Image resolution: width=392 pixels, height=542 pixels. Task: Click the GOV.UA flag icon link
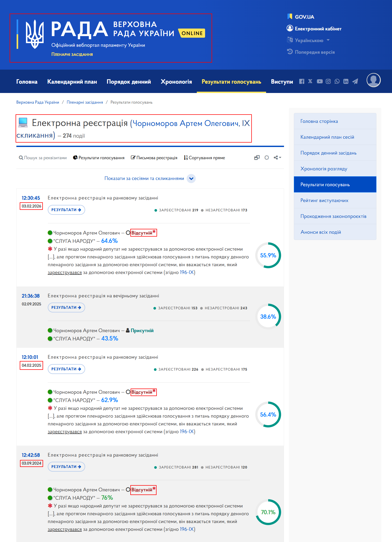pyautogui.click(x=301, y=17)
